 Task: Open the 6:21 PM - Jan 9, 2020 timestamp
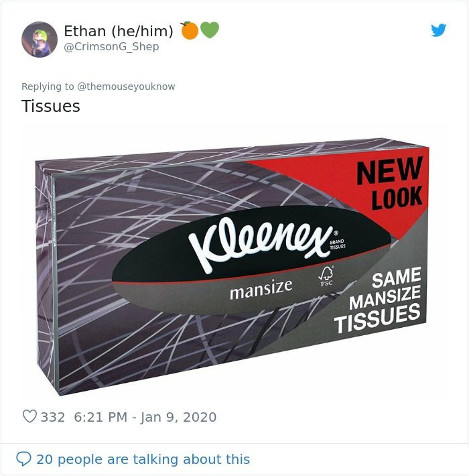click(x=145, y=417)
